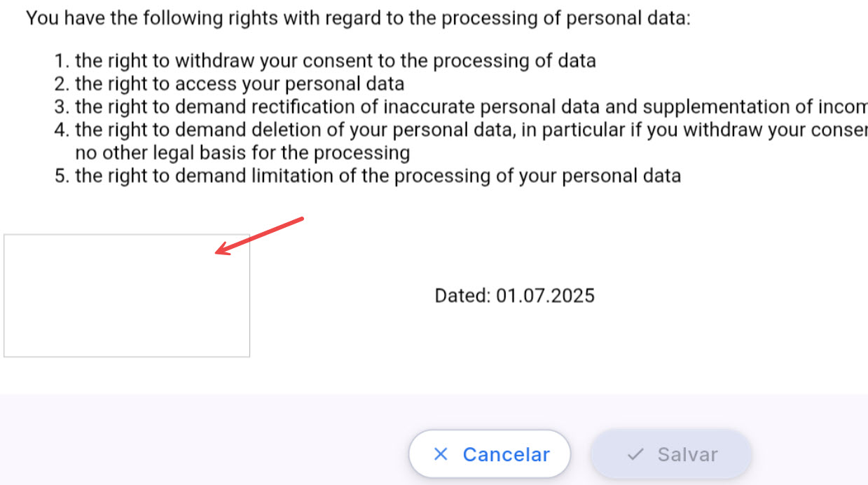Image resolution: width=868 pixels, height=485 pixels.
Task: Click the demand limitation of processing item
Action: coord(378,175)
